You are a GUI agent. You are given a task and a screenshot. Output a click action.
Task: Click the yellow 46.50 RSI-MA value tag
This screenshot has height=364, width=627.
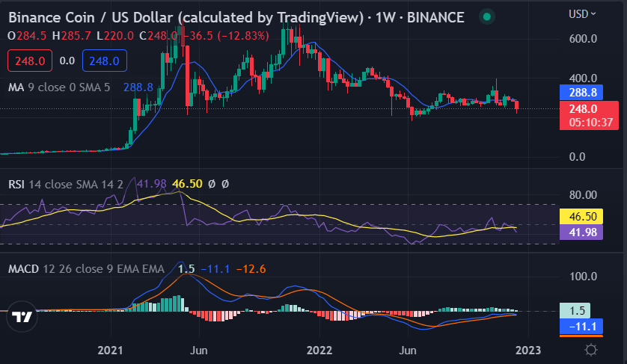tap(581, 216)
